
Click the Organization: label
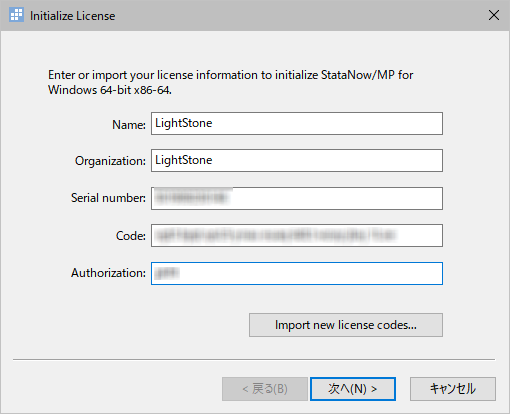click(110, 161)
